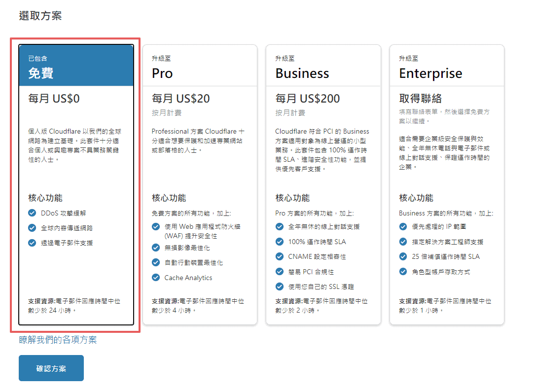Click 升級至 label above Pro
The image size is (533, 392).
161,59
